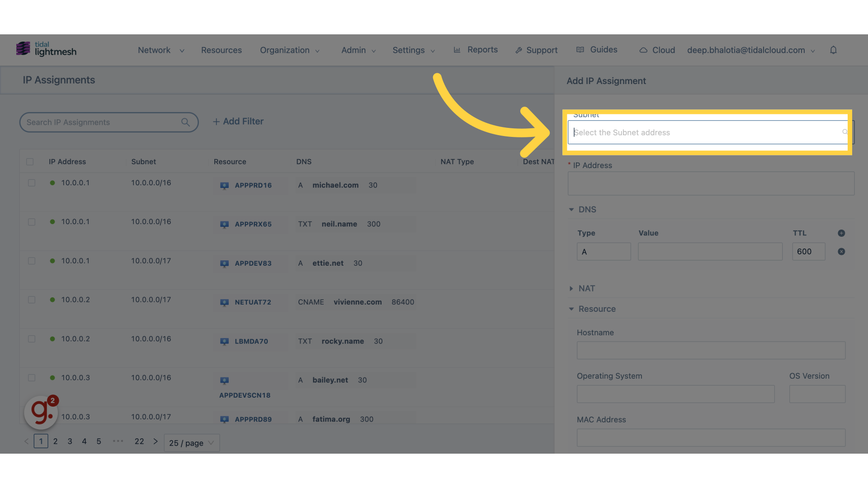The image size is (868, 488).
Task: Go to page 2
Action: (55, 441)
